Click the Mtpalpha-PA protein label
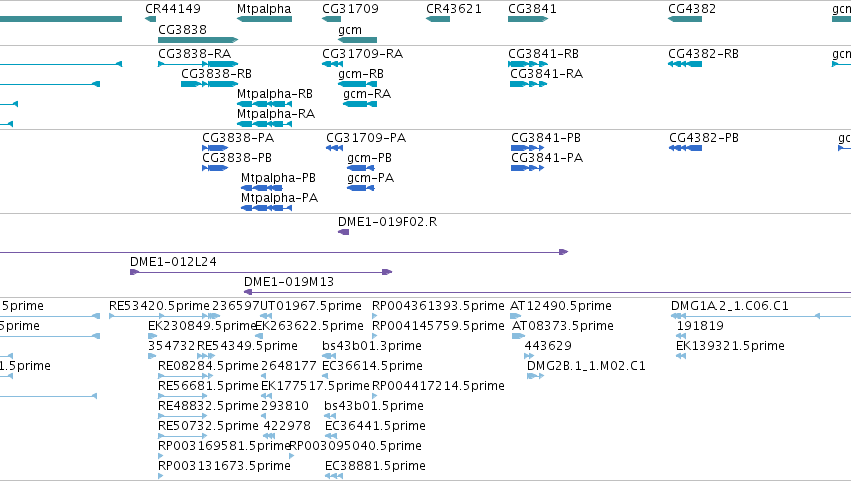Viewport: 851px width, 481px height. tap(279, 198)
